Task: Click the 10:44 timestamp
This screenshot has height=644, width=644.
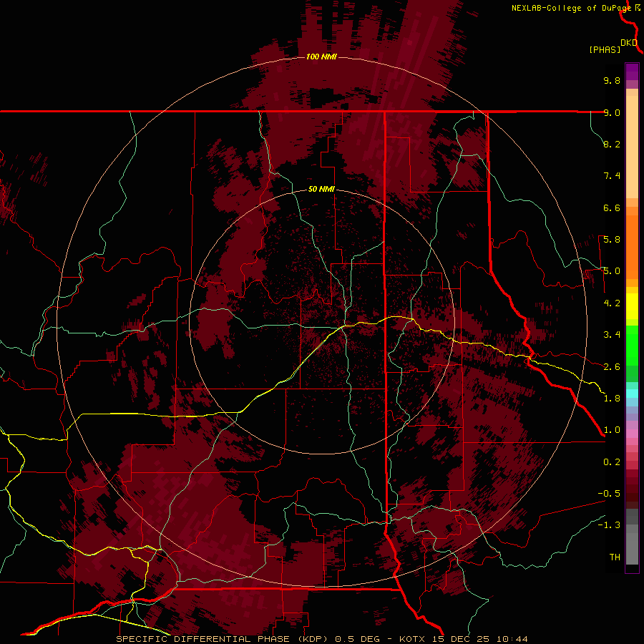Action: click(x=512, y=639)
